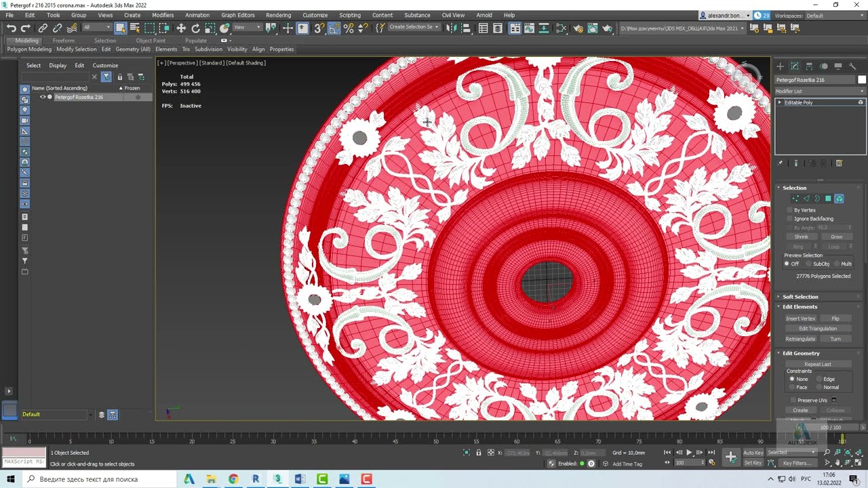Switch to Polygon sub-object level icon
The width and height of the screenshot is (868, 488).
pos(828,199)
